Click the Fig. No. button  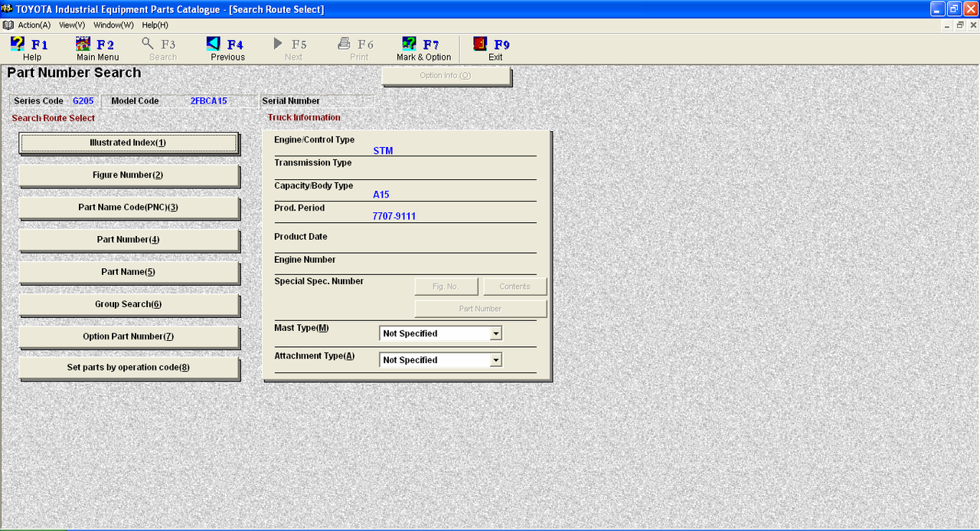(446, 287)
